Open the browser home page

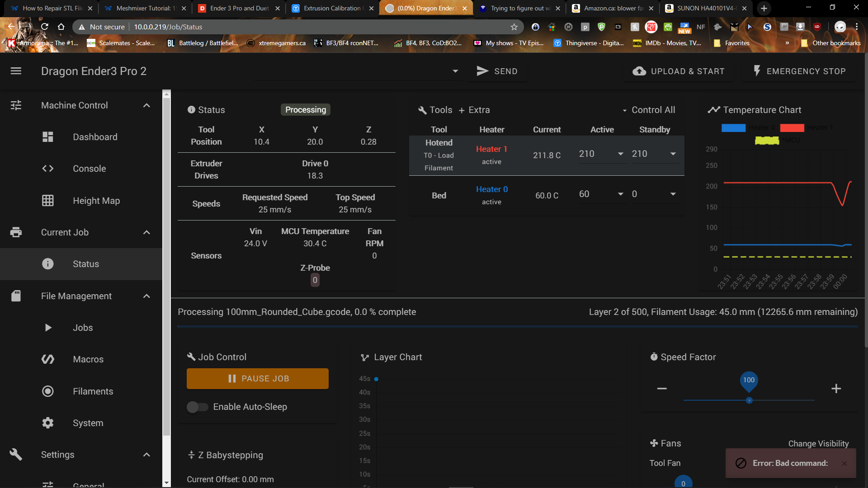tap(61, 27)
